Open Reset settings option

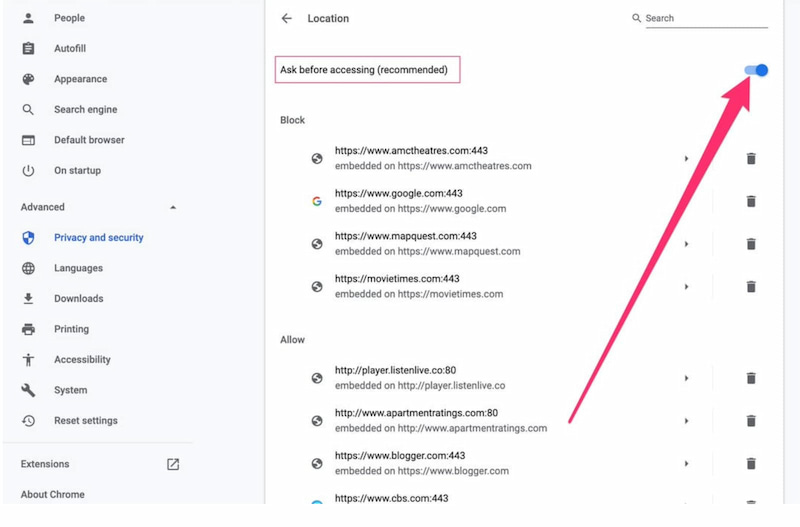[85, 421]
